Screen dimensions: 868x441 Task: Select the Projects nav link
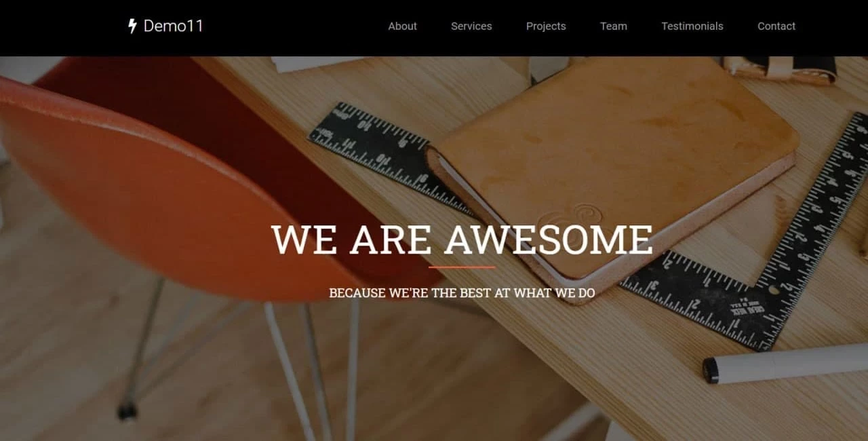546,26
